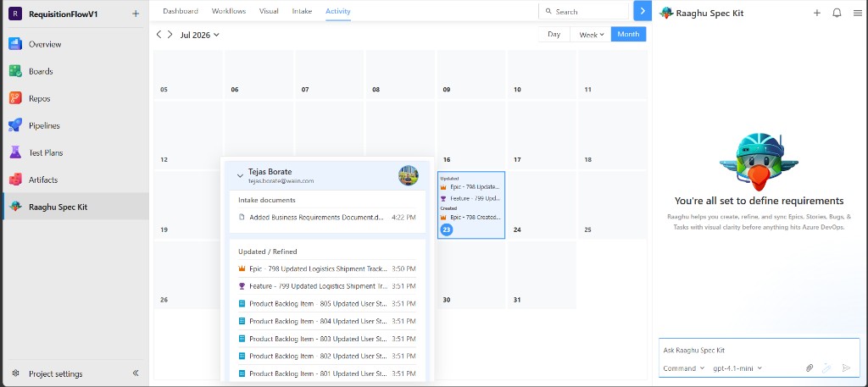868x387 pixels.
Task: Open Product Backlog Item - 801 row
Action: click(327, 373)
